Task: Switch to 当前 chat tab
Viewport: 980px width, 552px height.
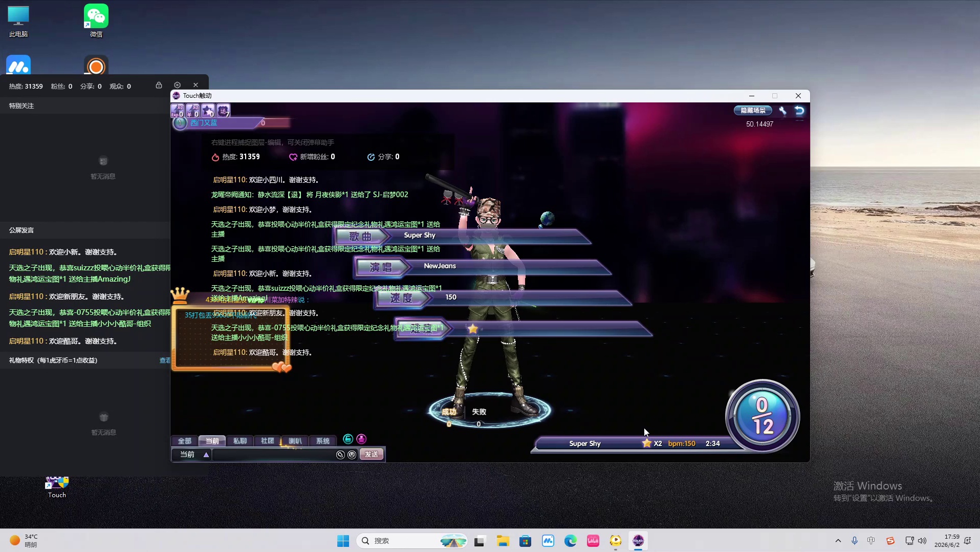Action: 212,441
